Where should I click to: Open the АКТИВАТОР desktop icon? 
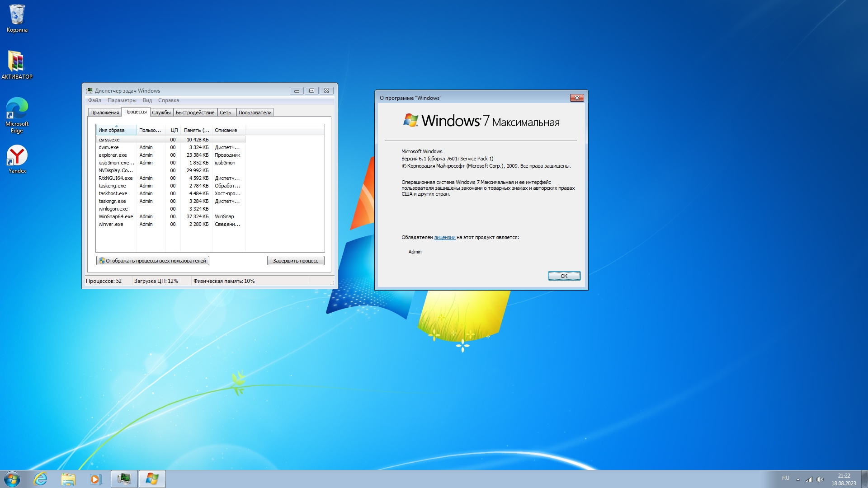click(17, 64)
